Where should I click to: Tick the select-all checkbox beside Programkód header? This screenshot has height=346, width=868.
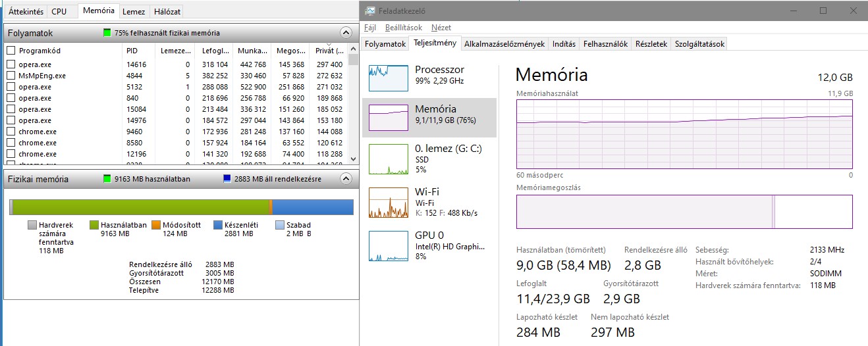tap(11, 50)
